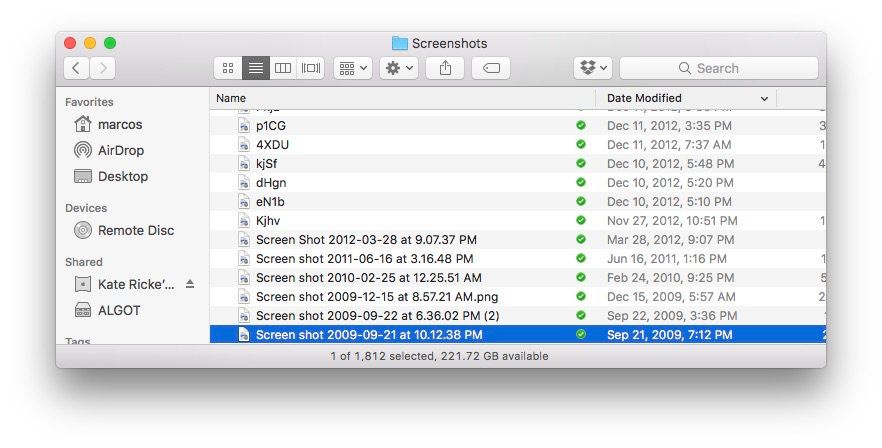Switch to icon view in toolbar
The height and width of the screenshot is (448, 882).
point(228,68)
